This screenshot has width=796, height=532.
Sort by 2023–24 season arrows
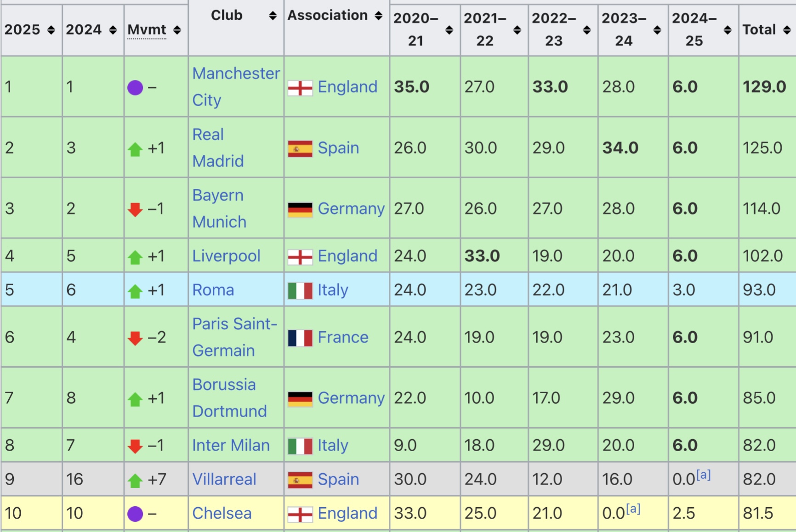[657, 30]
